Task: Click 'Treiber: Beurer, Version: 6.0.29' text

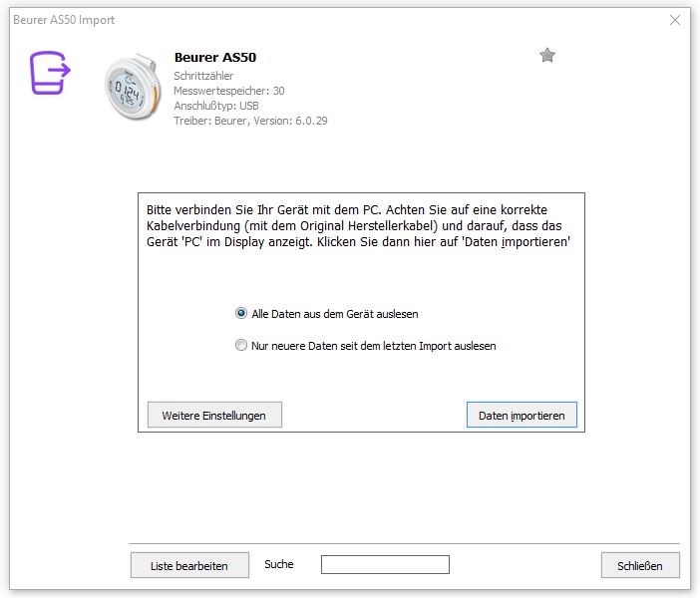Action: pyautogui.click(x=250, y=121)
